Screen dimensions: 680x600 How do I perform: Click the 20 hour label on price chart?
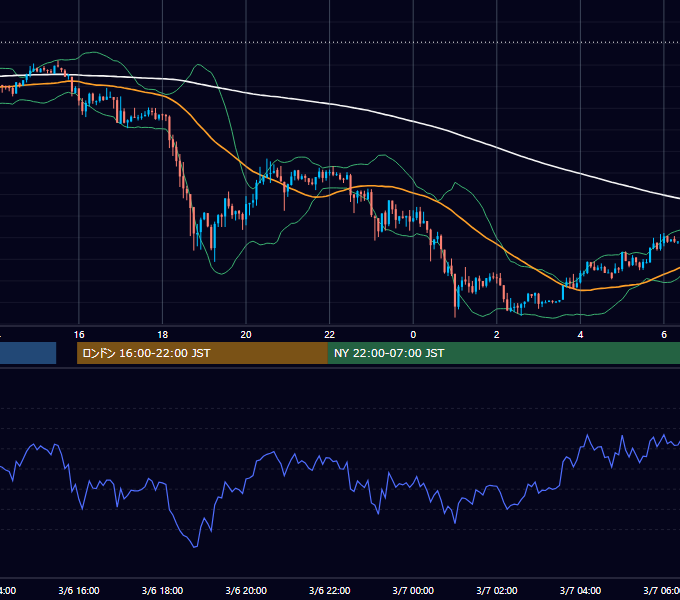[246, 334]
